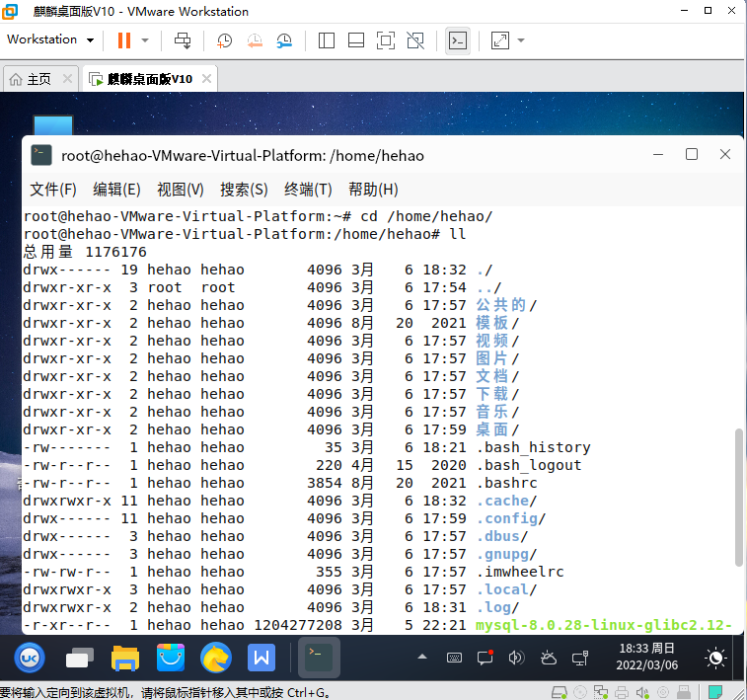
Task: Pause the virtual machine
Action: coord(124,40)
